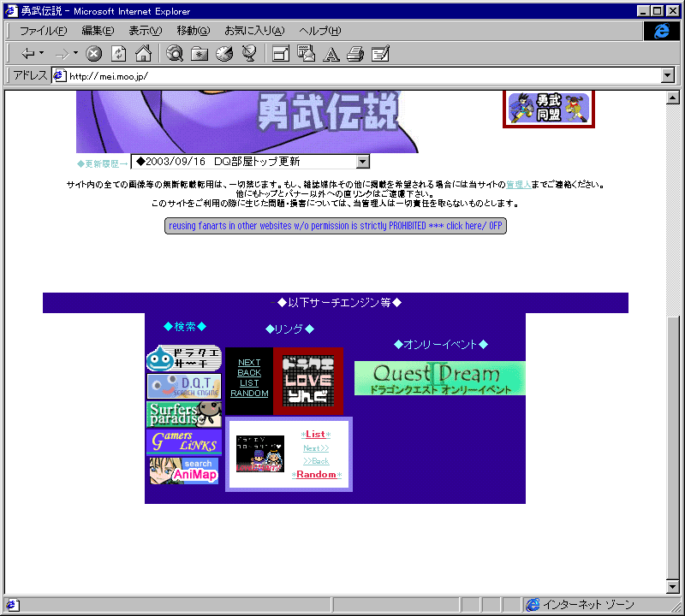Focus the address field showing http://mei.moo.jp/
The height and width of the screenshot is (616, 685).
tap(362, 76)
